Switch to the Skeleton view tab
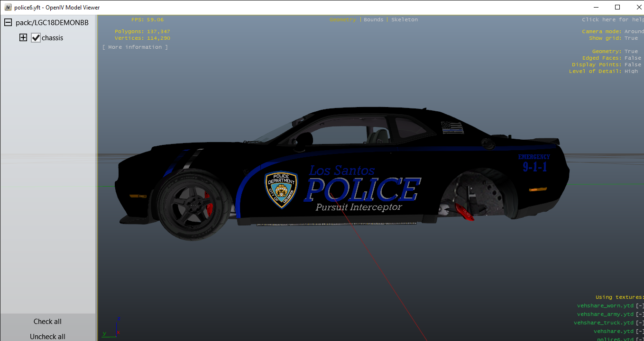The height and width of the screenshot is (341, 644). point(404,19)
